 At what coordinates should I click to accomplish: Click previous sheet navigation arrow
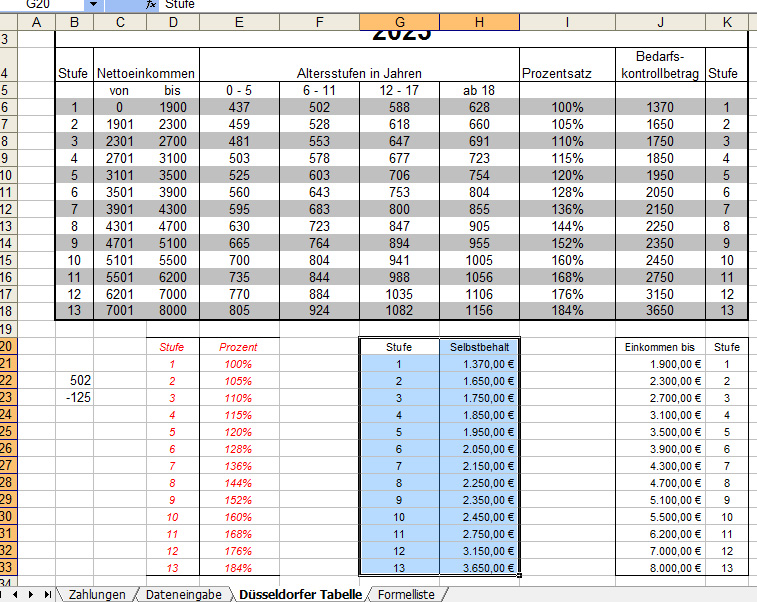[15, 594]
